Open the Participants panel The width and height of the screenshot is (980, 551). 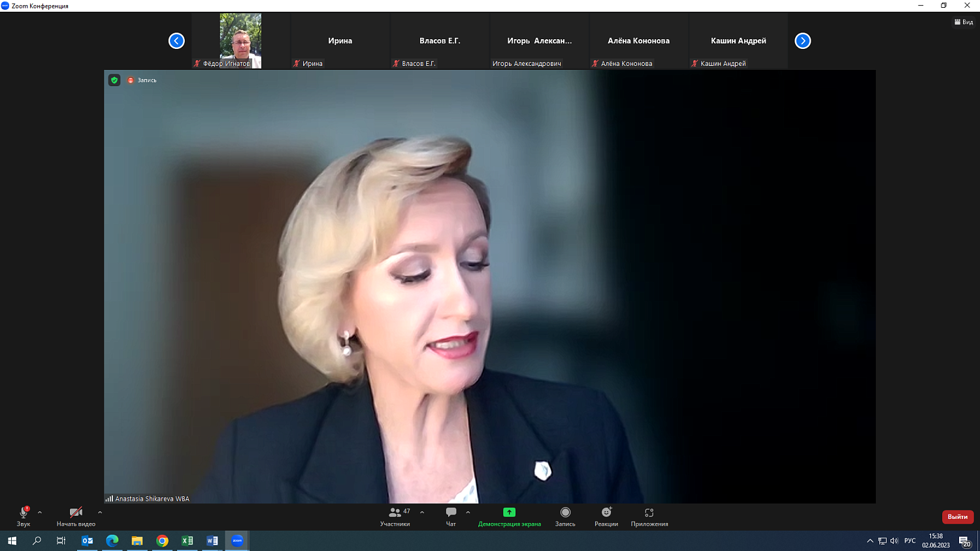[x=395, y=516]
